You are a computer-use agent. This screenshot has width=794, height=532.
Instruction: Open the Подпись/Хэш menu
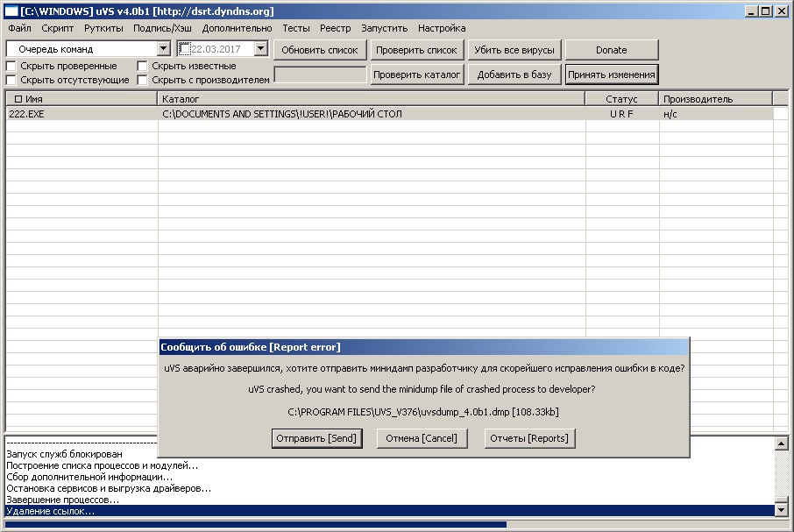click(x=162, y=28)
